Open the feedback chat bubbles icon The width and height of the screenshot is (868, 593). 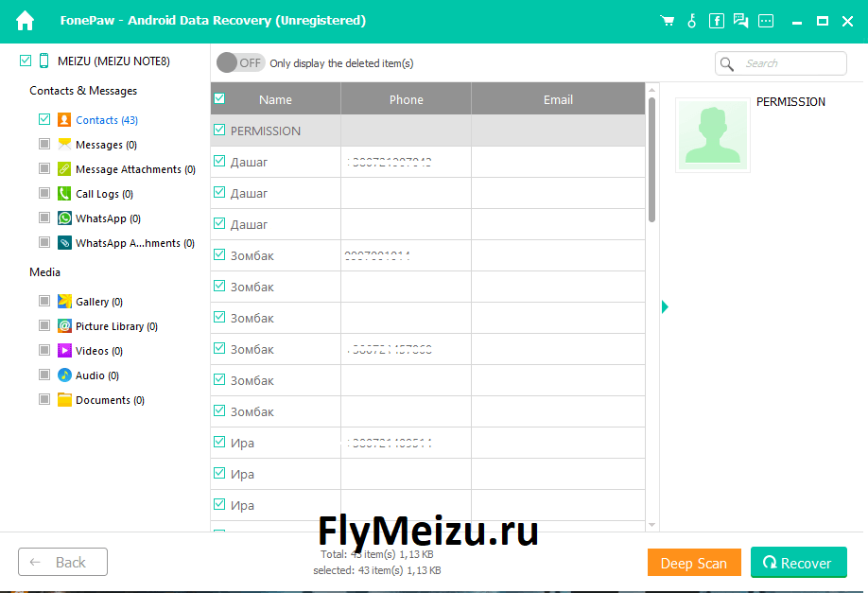coord(740,21)
